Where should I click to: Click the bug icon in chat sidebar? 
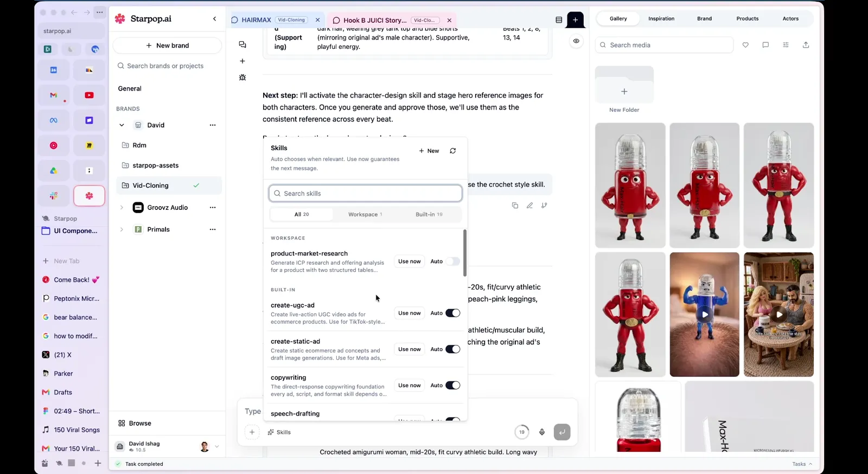tap(242, 78)
